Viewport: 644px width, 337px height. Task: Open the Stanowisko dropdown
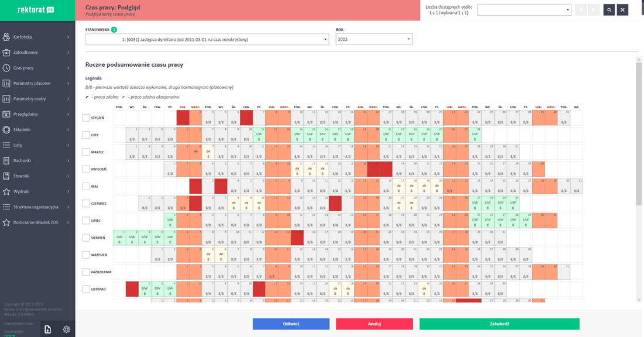click(207, 39)
